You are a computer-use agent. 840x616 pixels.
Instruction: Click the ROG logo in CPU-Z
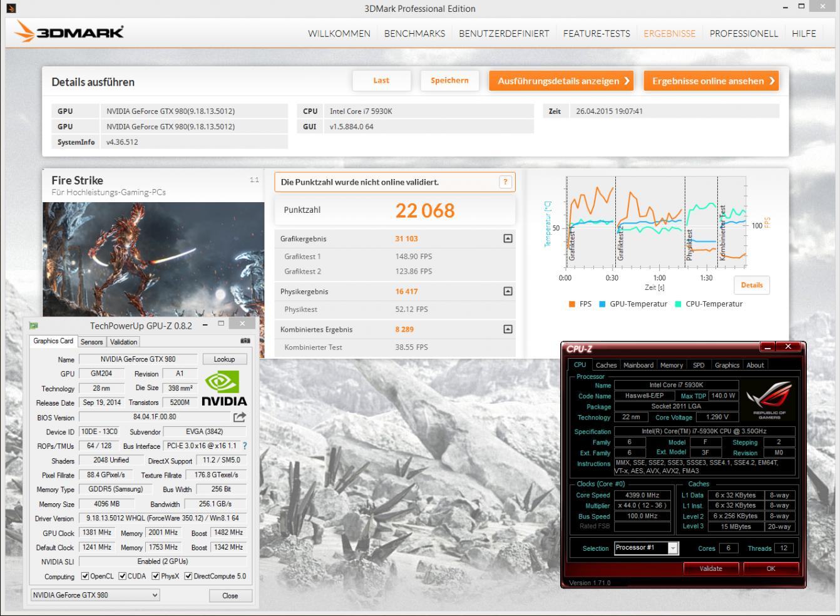tap(769, 399)
